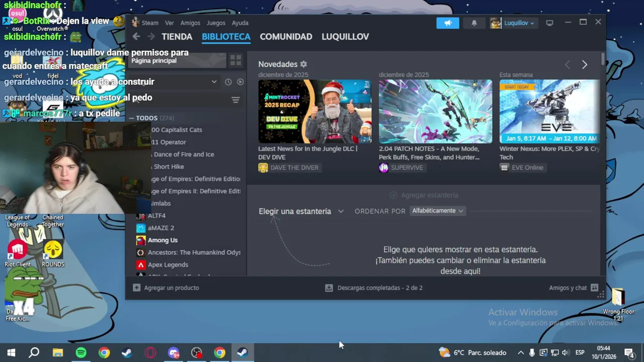Toggle ready-to-play games filter
This screenshot has width=644, height=362.
240,82
